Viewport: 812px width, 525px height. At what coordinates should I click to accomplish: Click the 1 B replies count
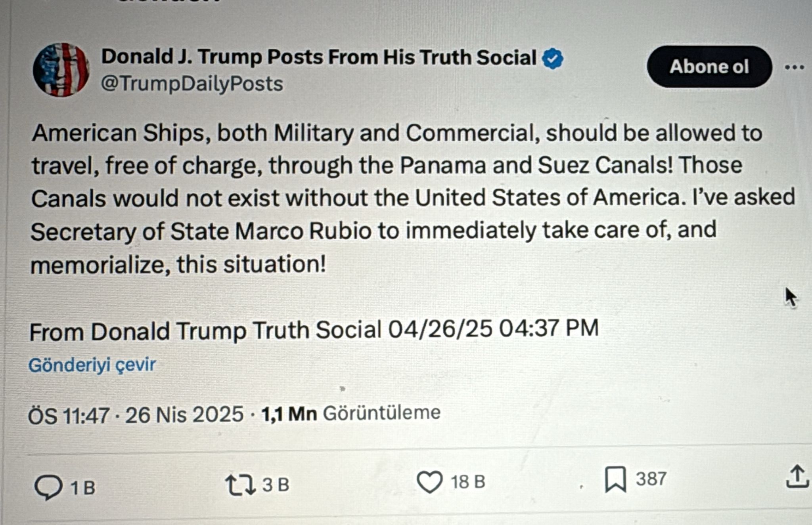tap(83, 488)
